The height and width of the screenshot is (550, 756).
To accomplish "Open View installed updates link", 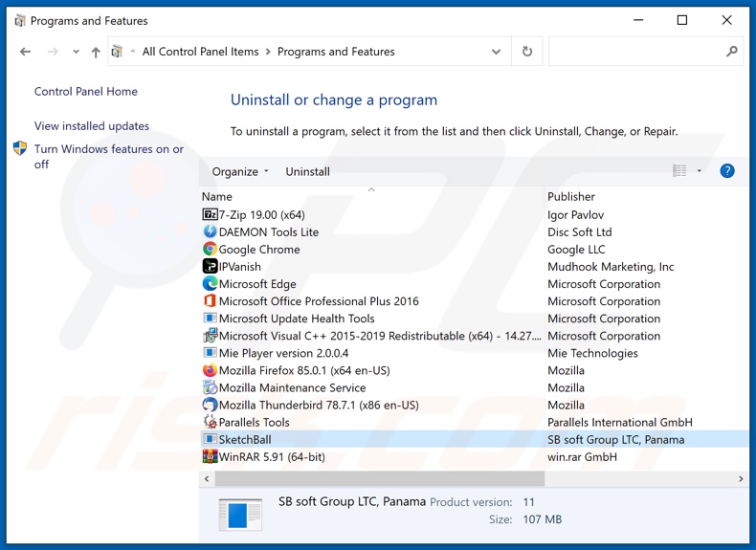I will click(x=92, y=126).
